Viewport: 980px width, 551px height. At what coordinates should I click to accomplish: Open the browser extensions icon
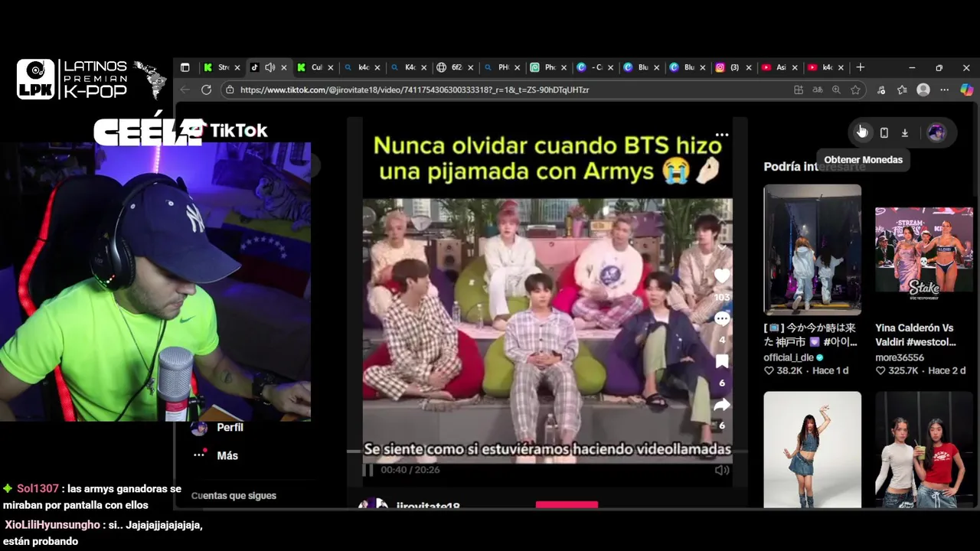(x=881, y=90)
